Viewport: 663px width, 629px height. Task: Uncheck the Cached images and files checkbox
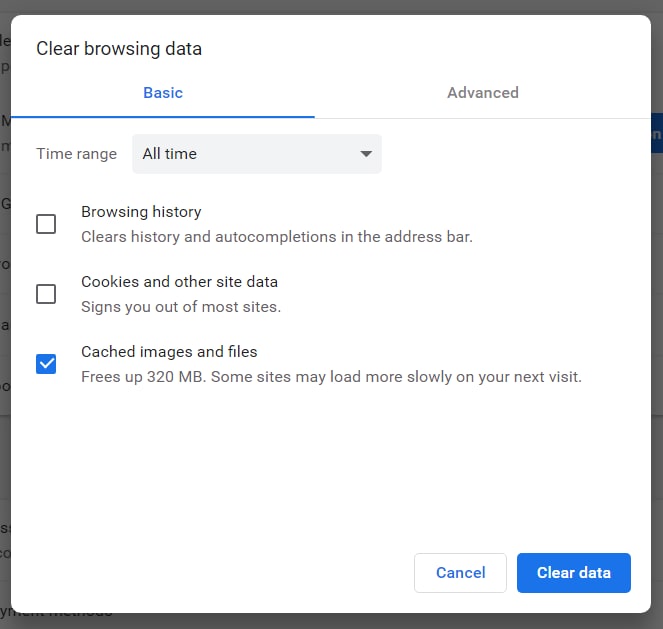point(46,364)
